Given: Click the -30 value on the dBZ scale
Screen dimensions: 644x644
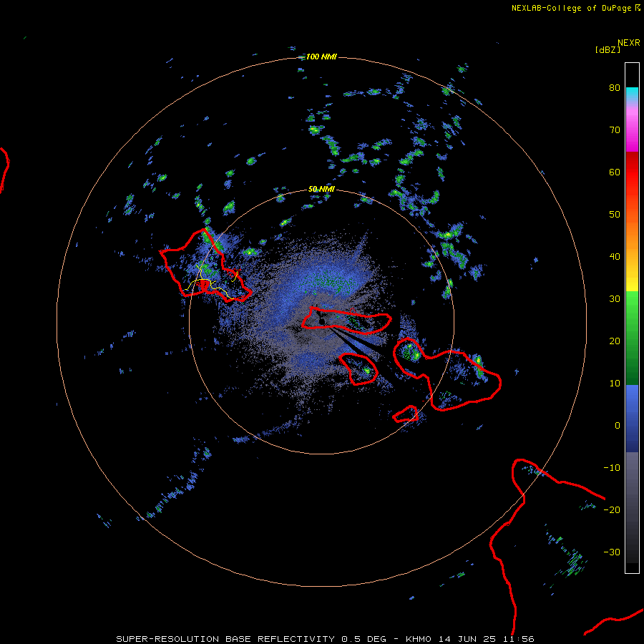Looking at the screenshot, I should coord(612,552).
